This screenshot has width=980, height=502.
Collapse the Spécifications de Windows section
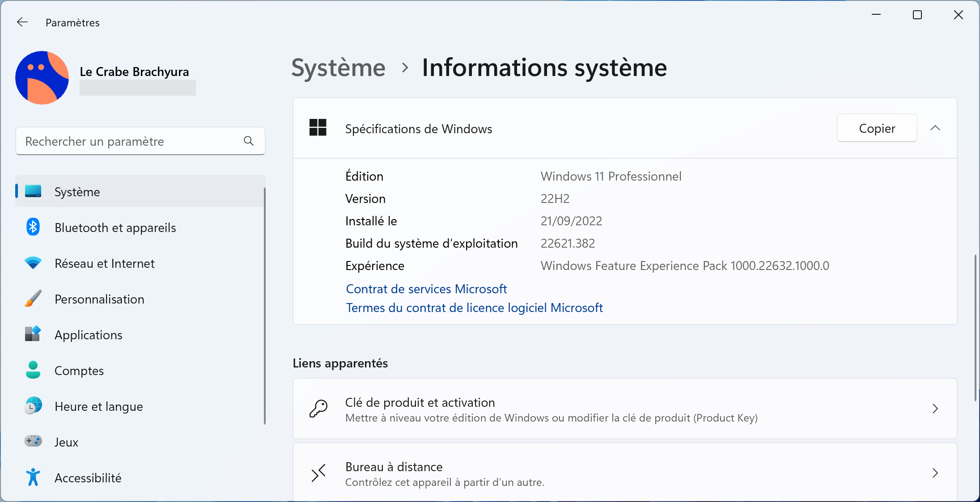(935, 128)
